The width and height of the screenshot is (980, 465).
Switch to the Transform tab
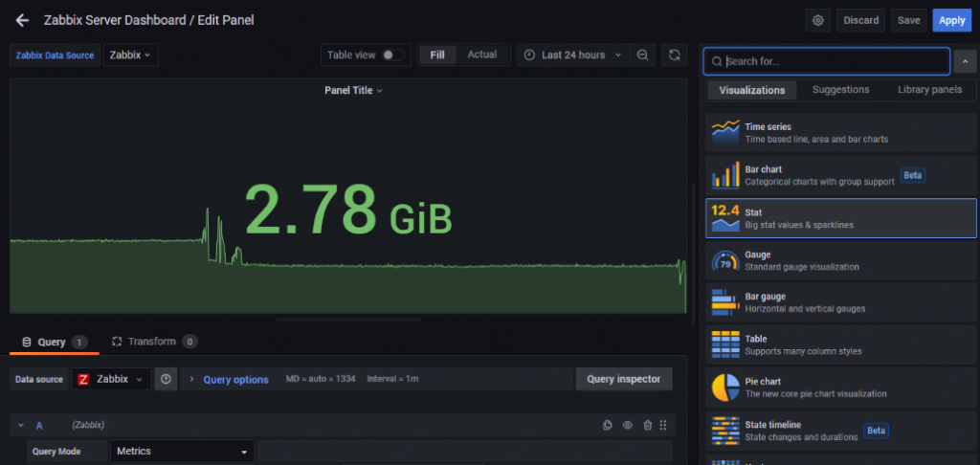154,342
